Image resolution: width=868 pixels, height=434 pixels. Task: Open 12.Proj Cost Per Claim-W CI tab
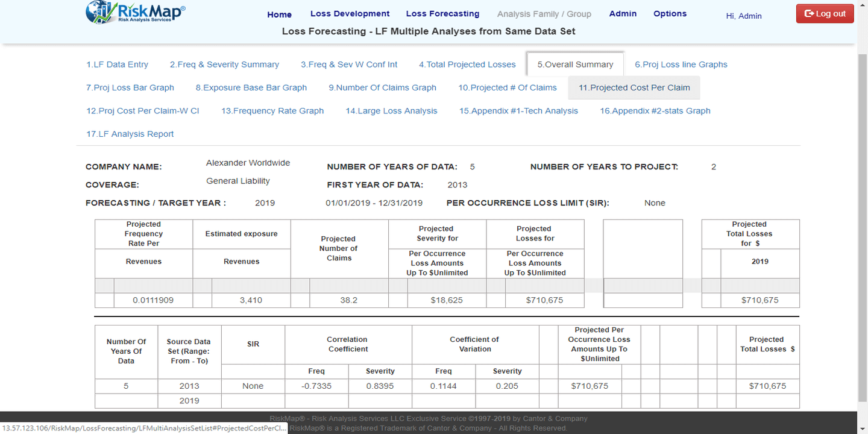coord(143,111)
